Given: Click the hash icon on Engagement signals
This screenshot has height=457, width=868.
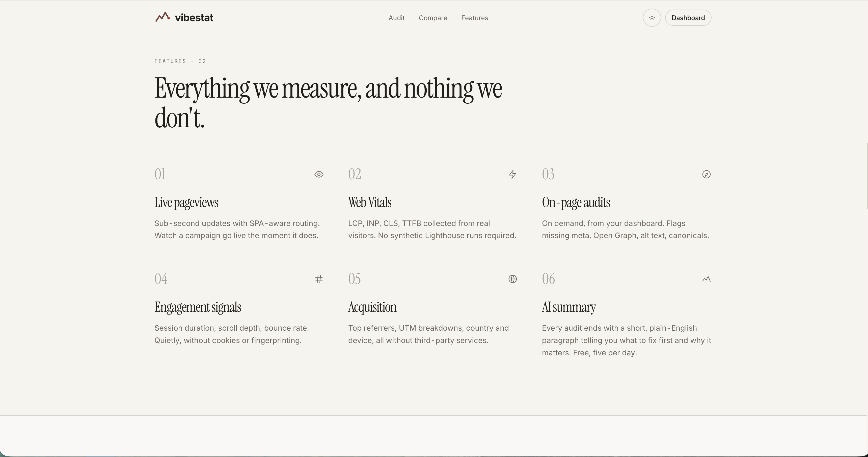Looking at the screenshot, I should pyautogui.click(x=319, y=279).
